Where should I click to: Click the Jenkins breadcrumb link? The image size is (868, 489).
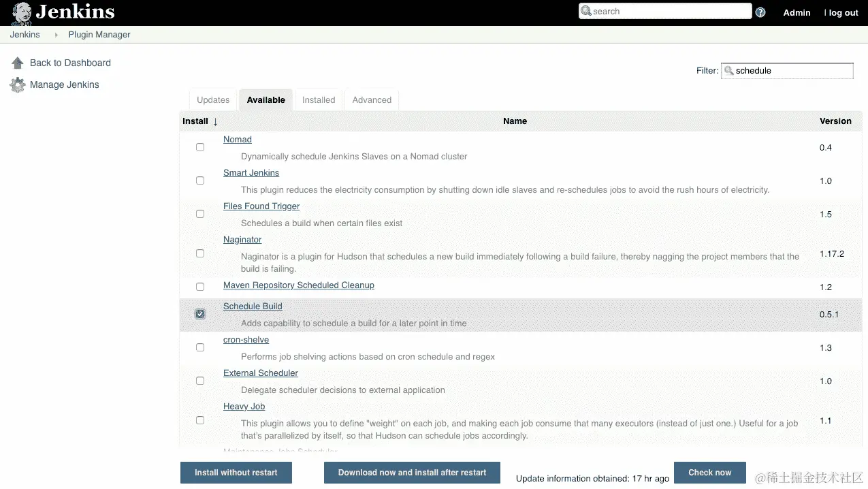click(x=25, y=35)
